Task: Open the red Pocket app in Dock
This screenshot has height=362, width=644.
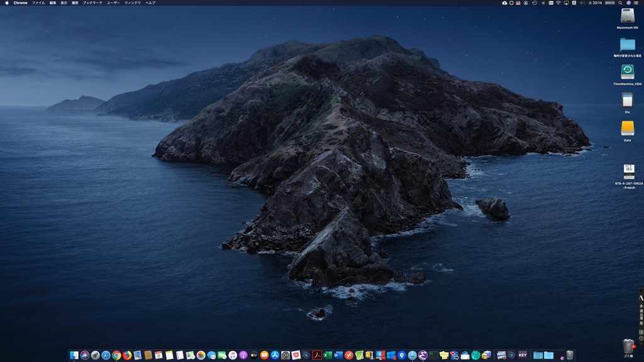Action: point(296,355)
